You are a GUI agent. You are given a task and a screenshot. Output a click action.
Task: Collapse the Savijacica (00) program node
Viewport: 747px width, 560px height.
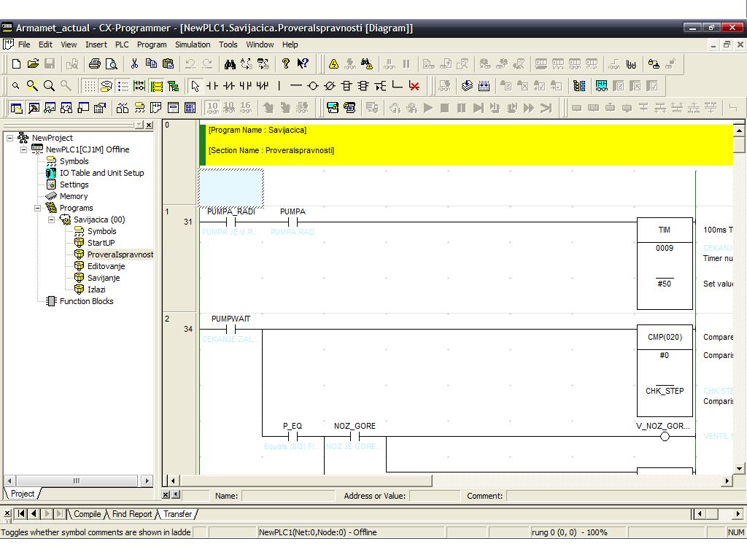pos(52,219)
